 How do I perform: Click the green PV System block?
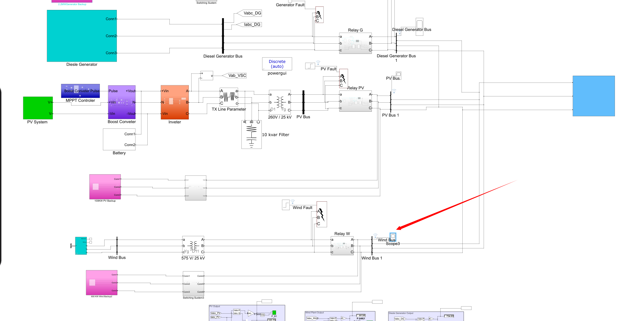38,108
